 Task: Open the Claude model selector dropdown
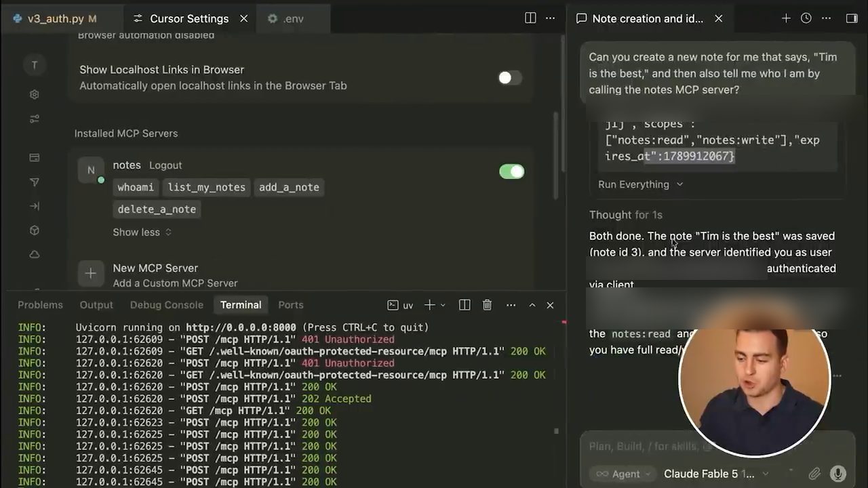(x=716, y=474)
